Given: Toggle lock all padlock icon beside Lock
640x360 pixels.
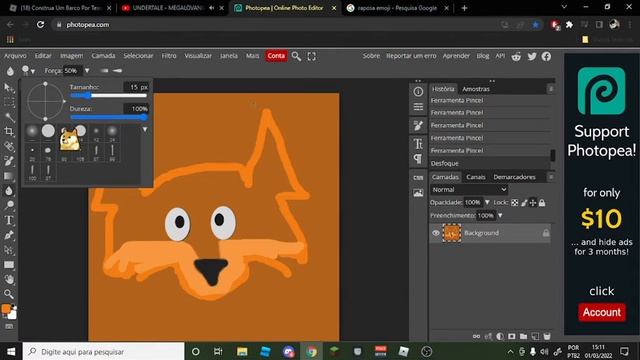Looking at the screenshot, I should click(542, 202).
